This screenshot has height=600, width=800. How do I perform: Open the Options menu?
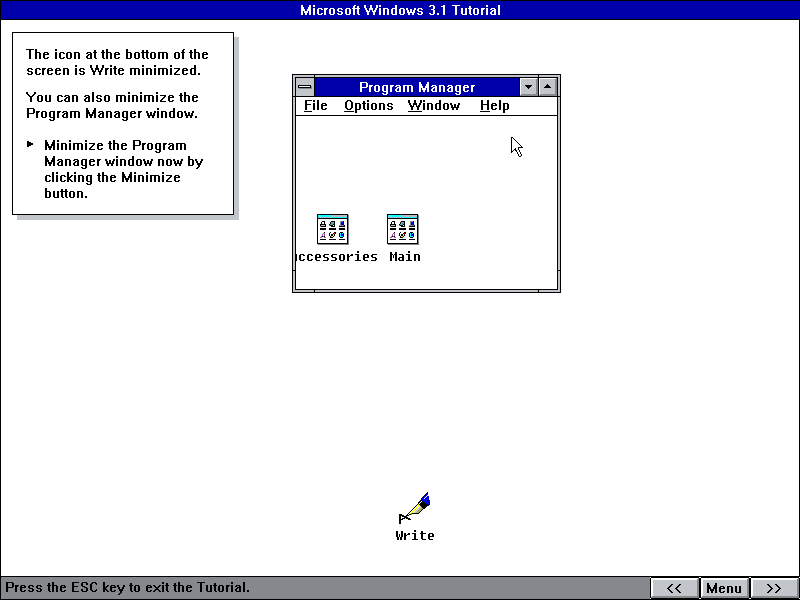tap(368, 106)
